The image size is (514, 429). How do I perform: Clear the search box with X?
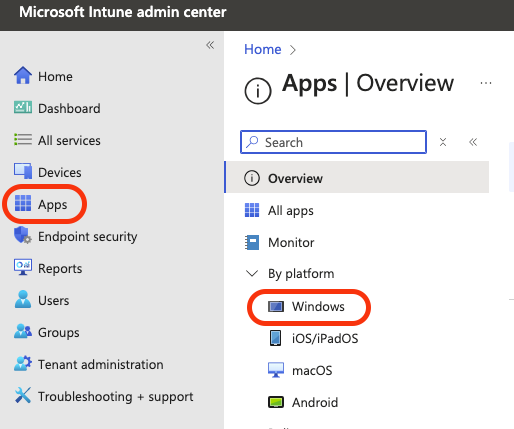tap(443, 142)
